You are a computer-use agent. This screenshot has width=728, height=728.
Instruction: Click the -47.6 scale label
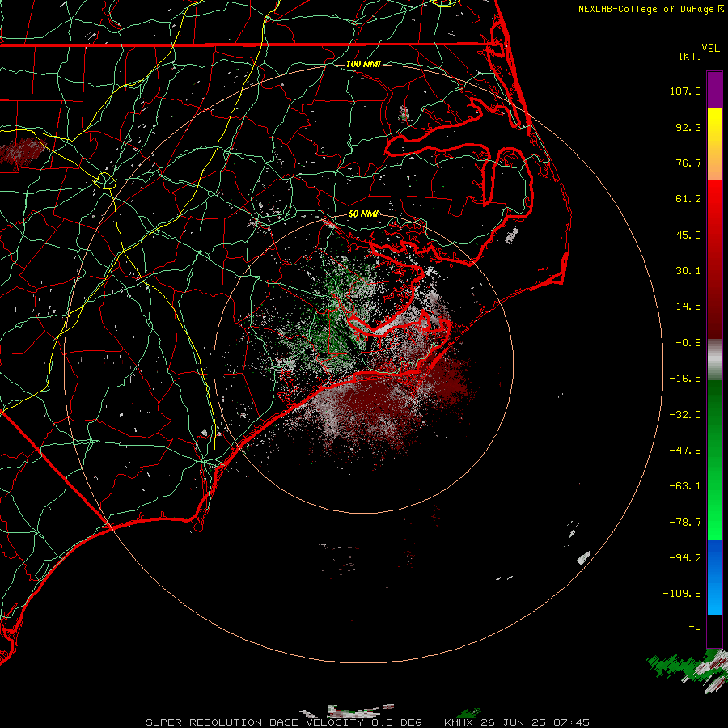(685, 451)
